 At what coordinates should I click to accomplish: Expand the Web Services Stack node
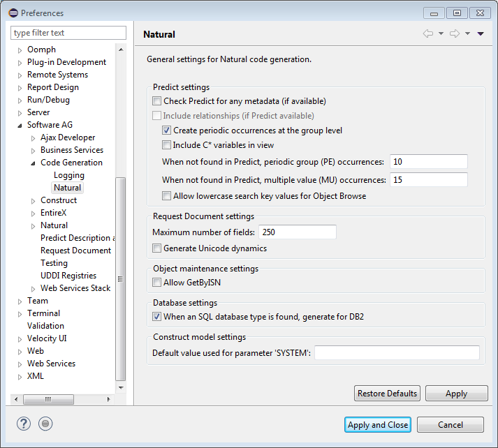(x=34, y=289)
